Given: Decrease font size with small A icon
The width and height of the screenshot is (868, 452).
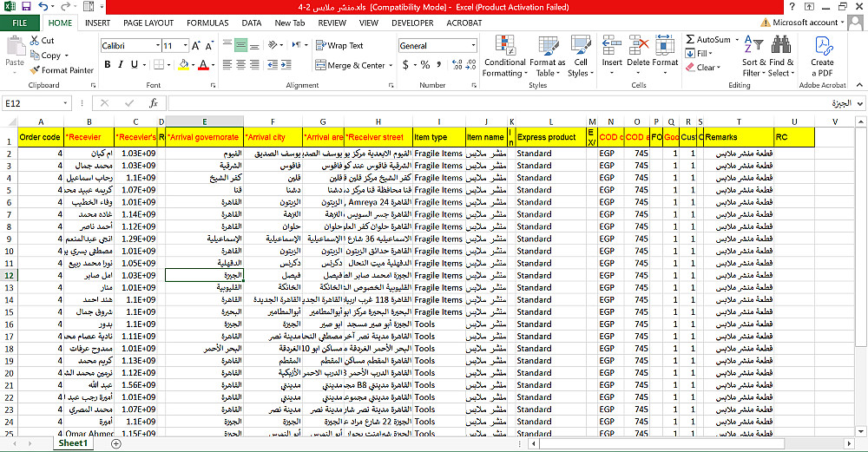Looking at the screenshot, I should point(209,46).
